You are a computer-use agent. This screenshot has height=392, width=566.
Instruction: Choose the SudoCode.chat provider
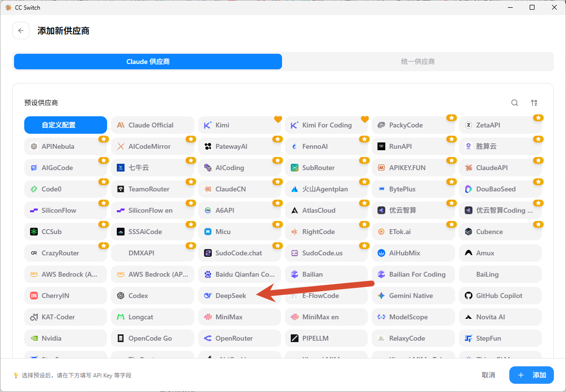(240, 253)
